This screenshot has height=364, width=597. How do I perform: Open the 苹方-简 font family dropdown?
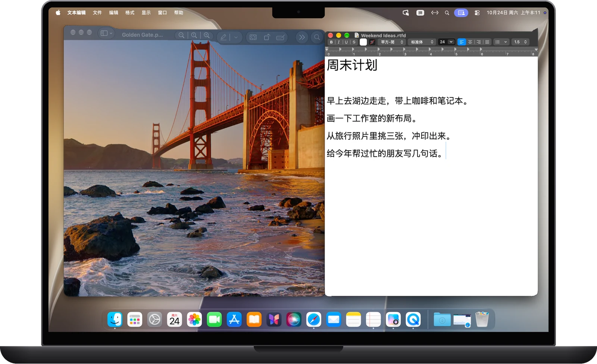coord(391,42)
